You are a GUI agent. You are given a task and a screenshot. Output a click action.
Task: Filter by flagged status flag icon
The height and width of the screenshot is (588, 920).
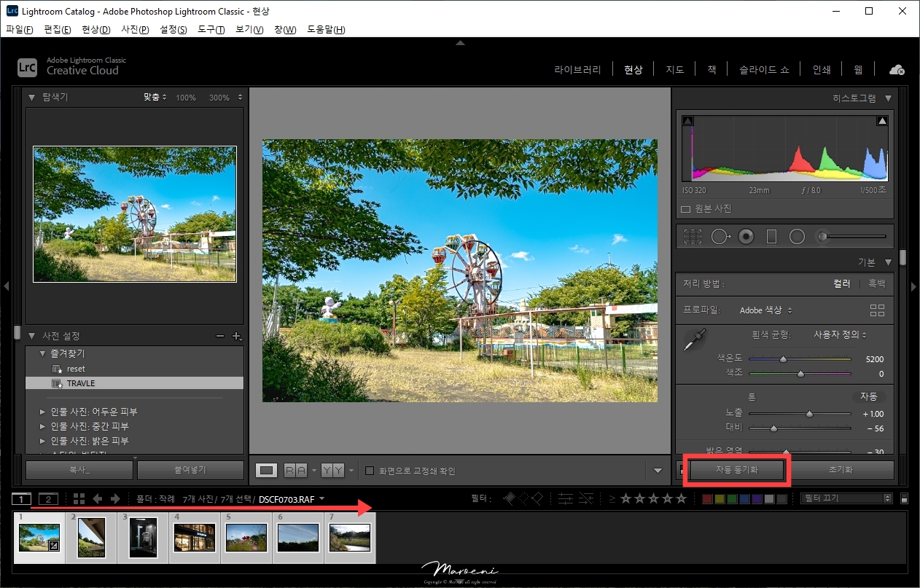(x=510, y=498)
